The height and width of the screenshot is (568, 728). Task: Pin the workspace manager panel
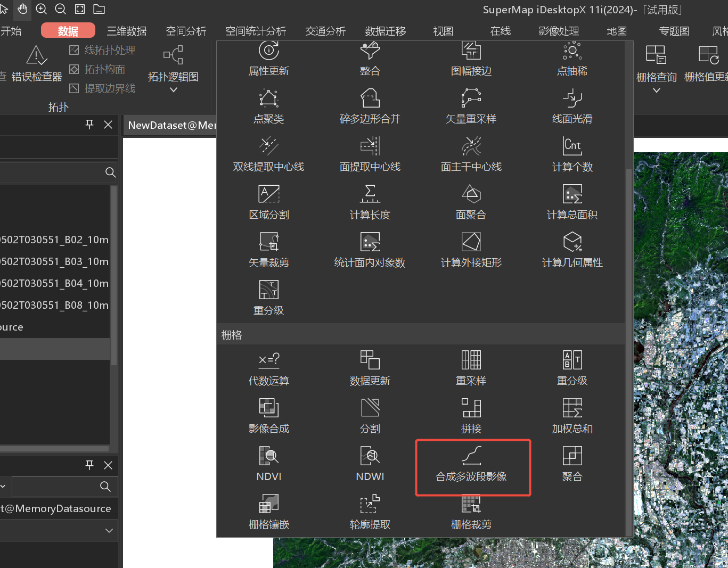(x=89, y=125)
